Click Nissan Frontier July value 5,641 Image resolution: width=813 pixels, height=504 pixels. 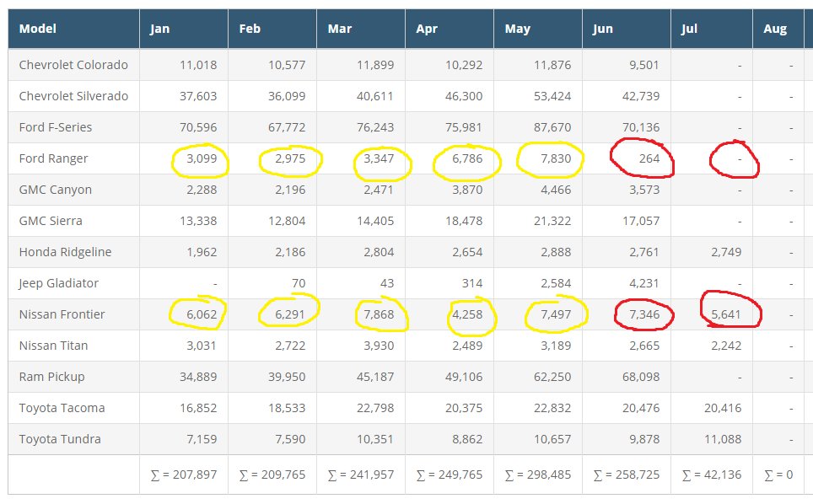coord(726,314)
